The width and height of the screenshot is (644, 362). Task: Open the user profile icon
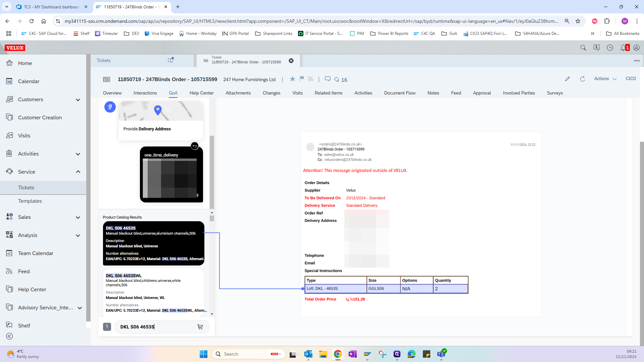click(x=636, y=48)
